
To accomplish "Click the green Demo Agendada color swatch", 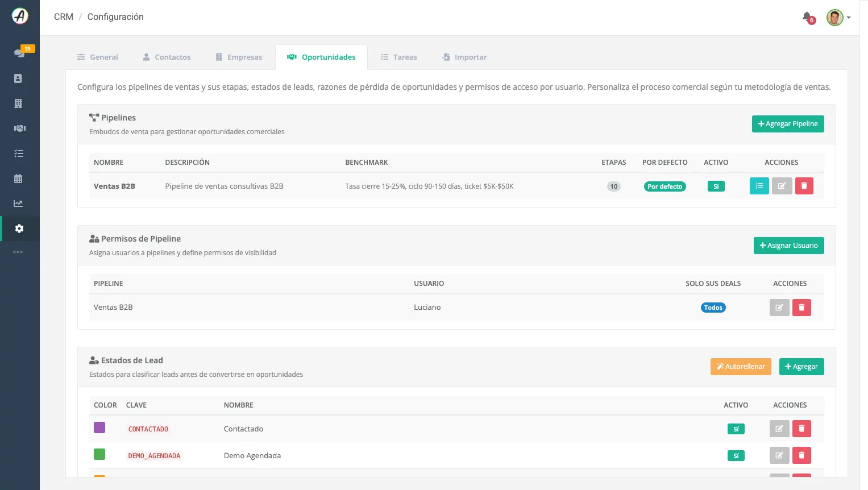I will [x=99, y=454].
